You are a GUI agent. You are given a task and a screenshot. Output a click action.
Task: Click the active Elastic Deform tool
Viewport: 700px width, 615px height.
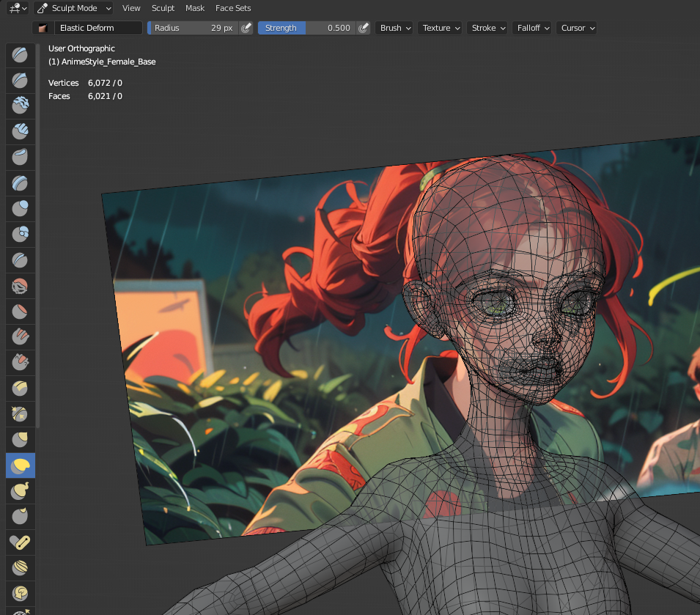(20, 465)
